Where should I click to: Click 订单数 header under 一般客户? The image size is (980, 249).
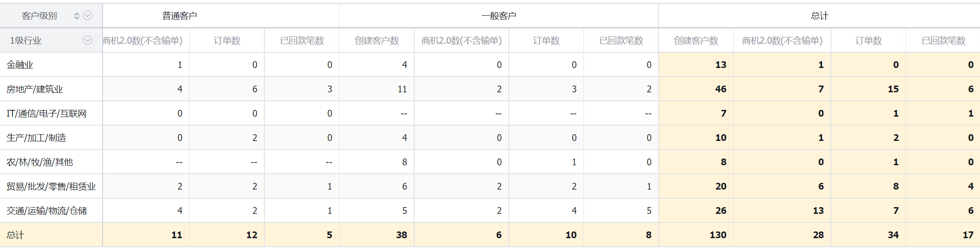point(546,41)
